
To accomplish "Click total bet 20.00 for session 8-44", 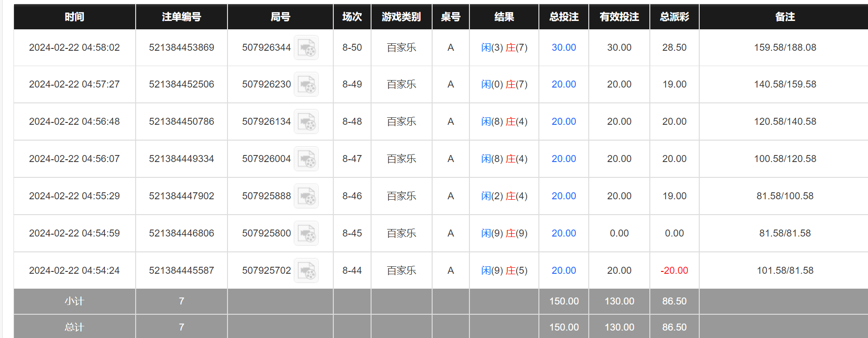I will pos(564,270).
